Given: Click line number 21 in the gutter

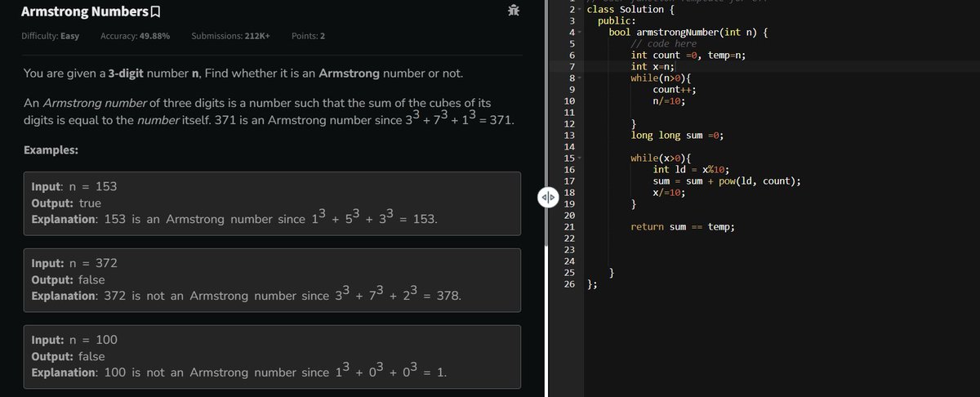Looking at the screenshot, I should (x=570, y=226).
